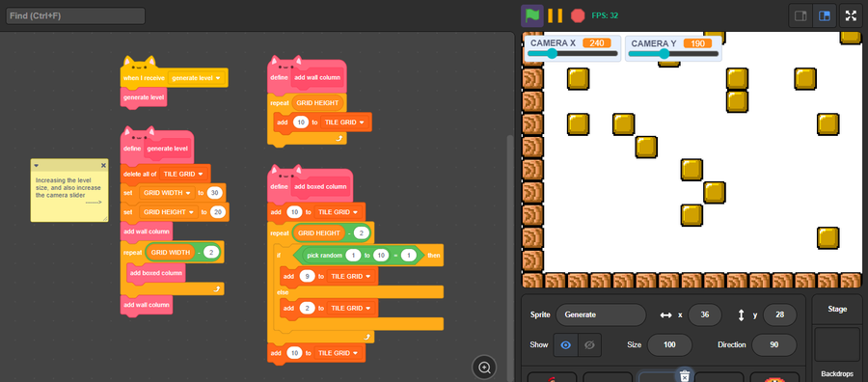Image resolution: width=868 pixels, height=382 pixels.
Task: Open the GRID WIDTH variable dropdown
Action: coord(166,193)
